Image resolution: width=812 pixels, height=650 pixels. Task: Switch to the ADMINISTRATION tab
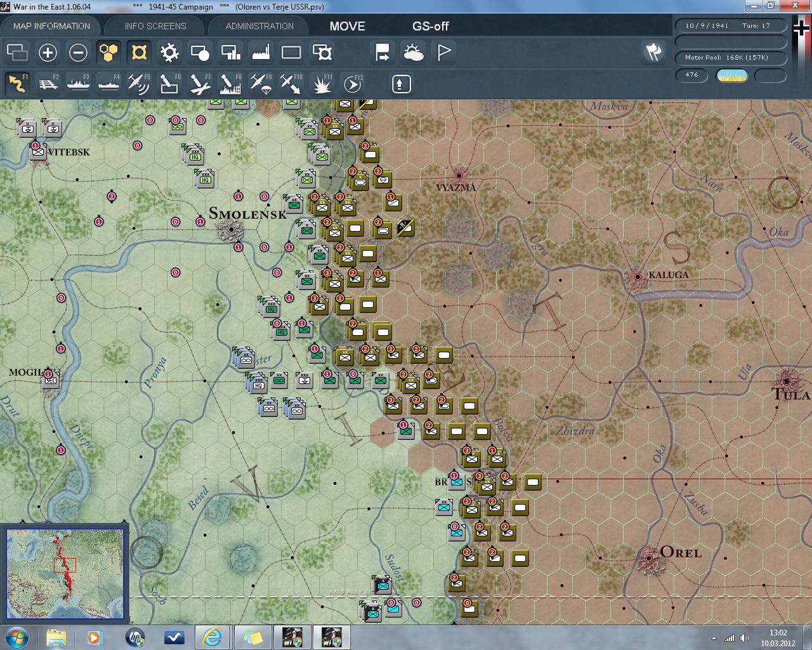tap(259, 26)
